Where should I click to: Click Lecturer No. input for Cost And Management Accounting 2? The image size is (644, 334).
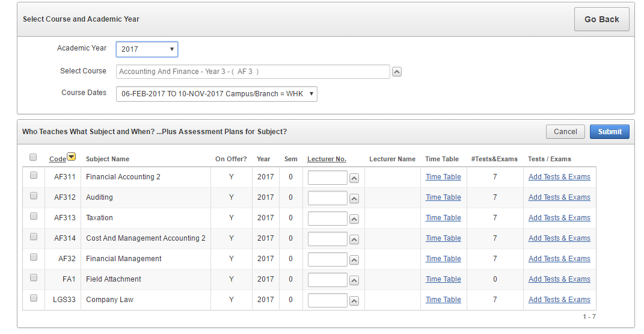327,239
